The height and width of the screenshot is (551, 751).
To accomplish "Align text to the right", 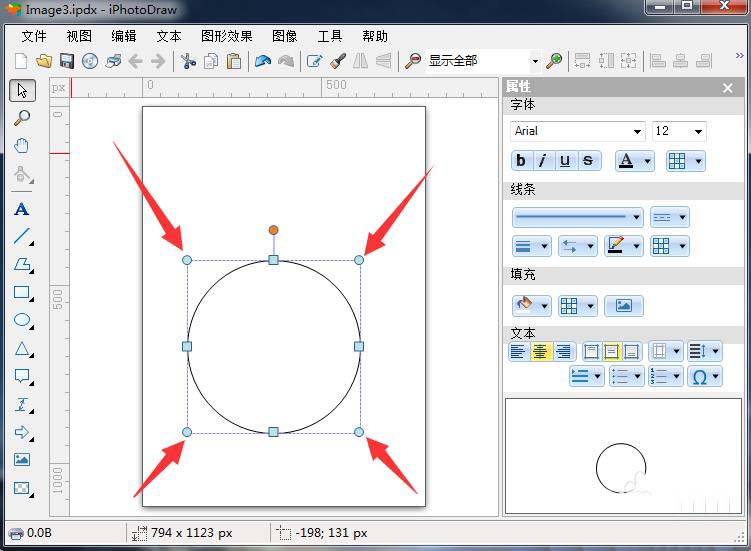I will [563, 351].
